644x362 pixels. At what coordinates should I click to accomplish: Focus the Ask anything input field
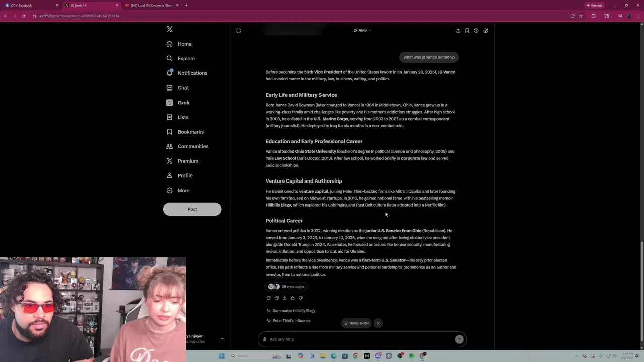tap(361, 339)
